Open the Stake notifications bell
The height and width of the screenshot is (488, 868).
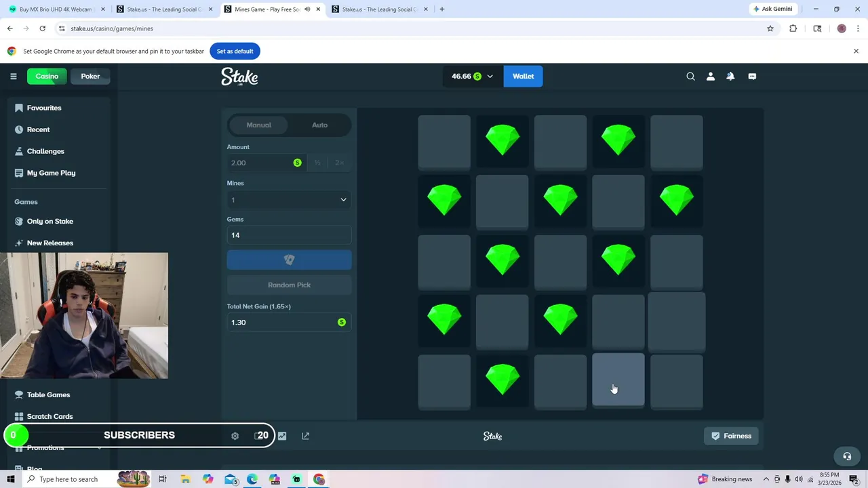(730, 77)
